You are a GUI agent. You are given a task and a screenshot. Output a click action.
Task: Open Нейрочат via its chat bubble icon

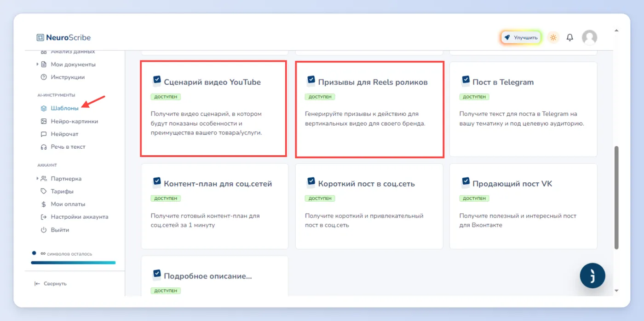[44, 134]
